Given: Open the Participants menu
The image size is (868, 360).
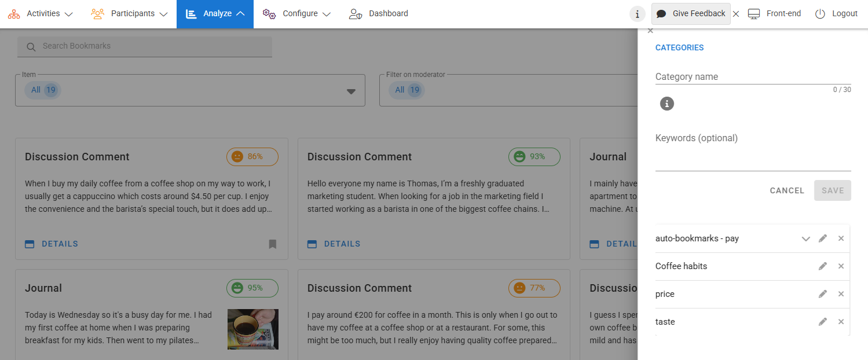Looking at the screenshot, I should click(129, 14).
